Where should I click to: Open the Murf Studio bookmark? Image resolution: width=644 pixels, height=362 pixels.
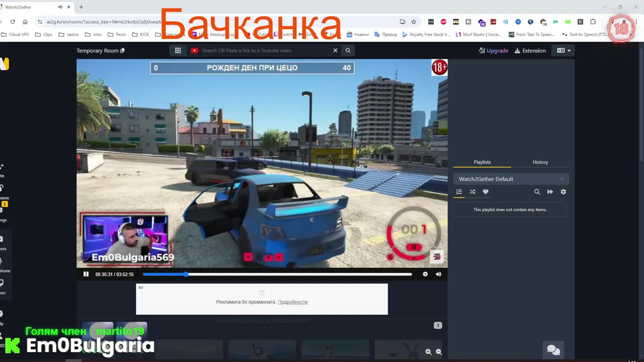coord(478,35)
